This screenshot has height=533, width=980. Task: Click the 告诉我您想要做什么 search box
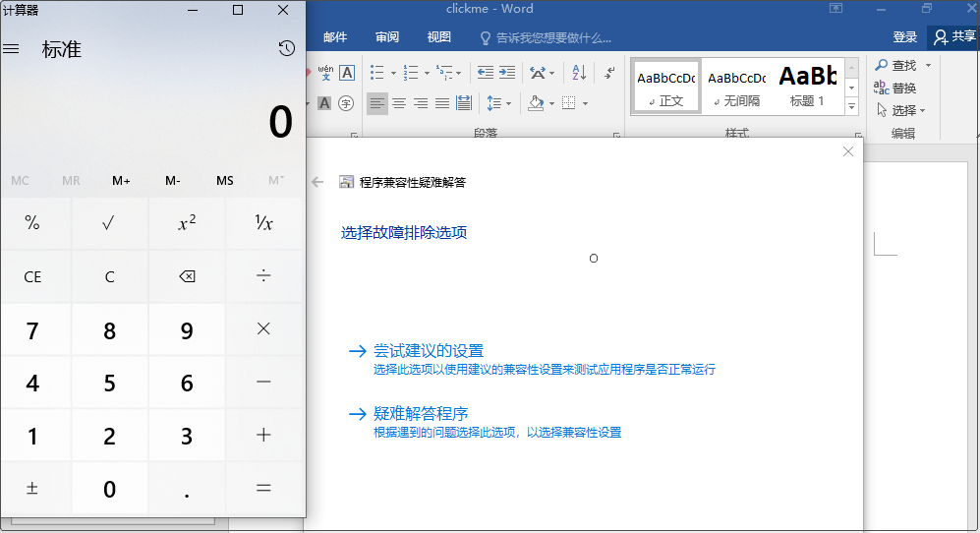coord(546,38)
